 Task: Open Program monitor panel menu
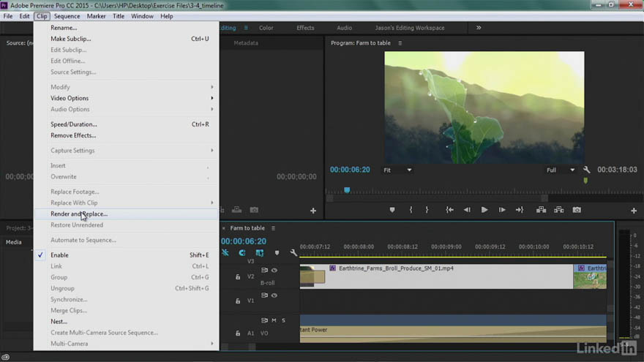[x=400, y=43]
